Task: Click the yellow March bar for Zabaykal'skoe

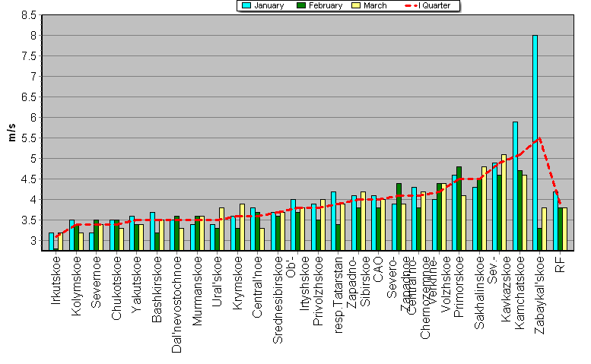Action: [x=545, y=229]
